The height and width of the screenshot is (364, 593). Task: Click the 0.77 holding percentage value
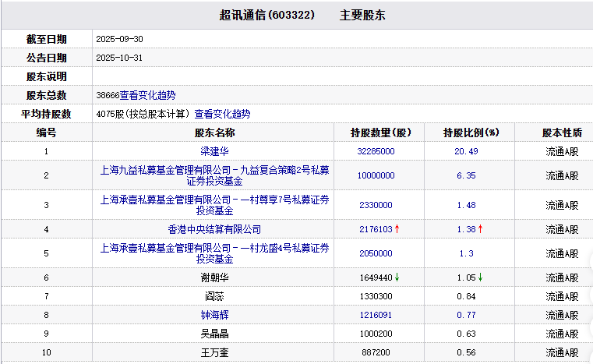466,315
